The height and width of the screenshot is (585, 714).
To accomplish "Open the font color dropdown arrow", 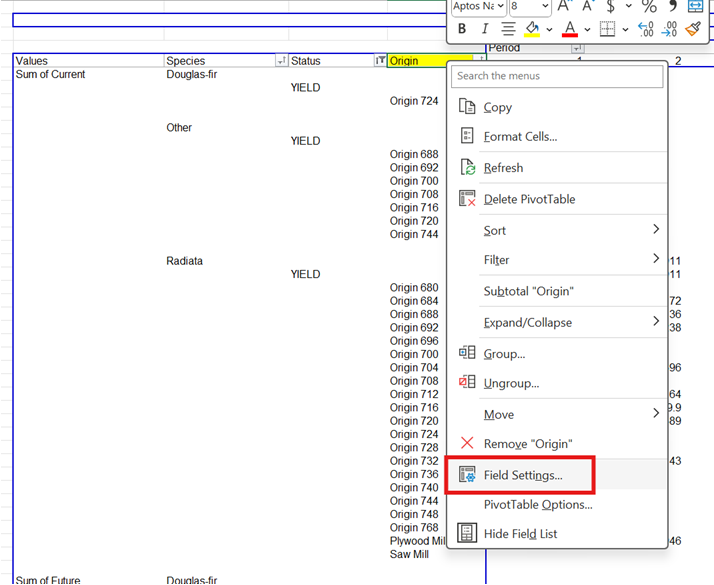I will pos(587,30).
